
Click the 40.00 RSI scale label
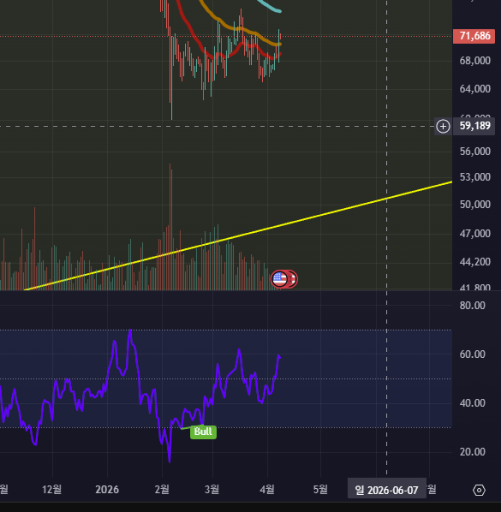pos(472,403)
